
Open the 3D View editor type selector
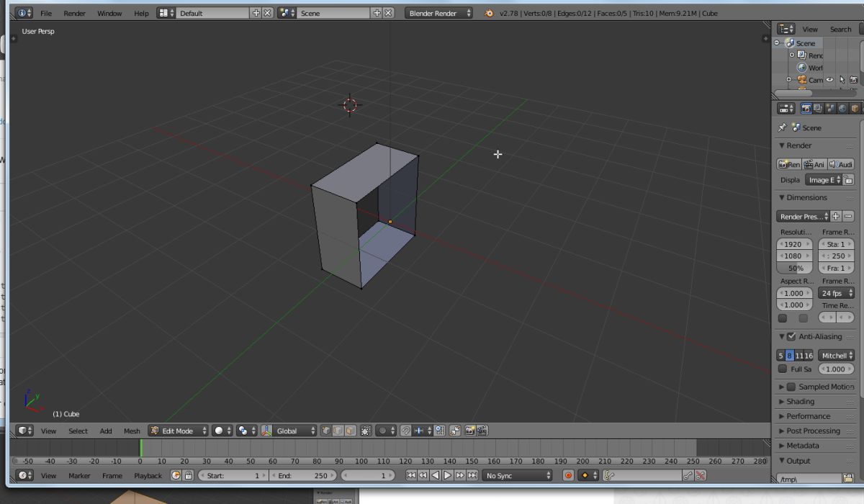point(25,431)
